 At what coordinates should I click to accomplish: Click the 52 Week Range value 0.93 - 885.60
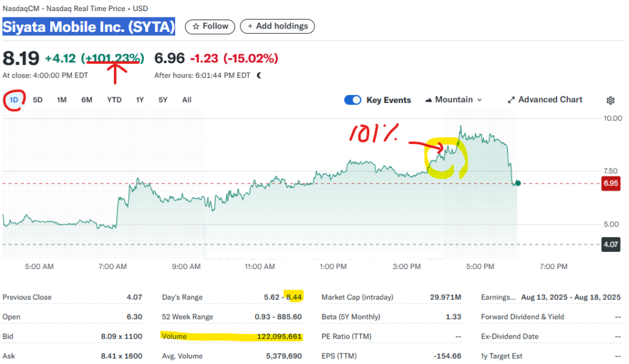[x=278, y=317]
